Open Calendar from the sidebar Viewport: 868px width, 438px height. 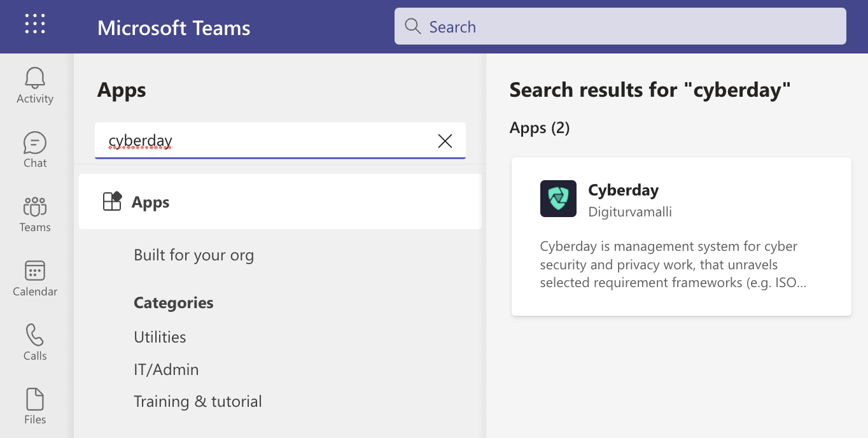click(35, 278)
